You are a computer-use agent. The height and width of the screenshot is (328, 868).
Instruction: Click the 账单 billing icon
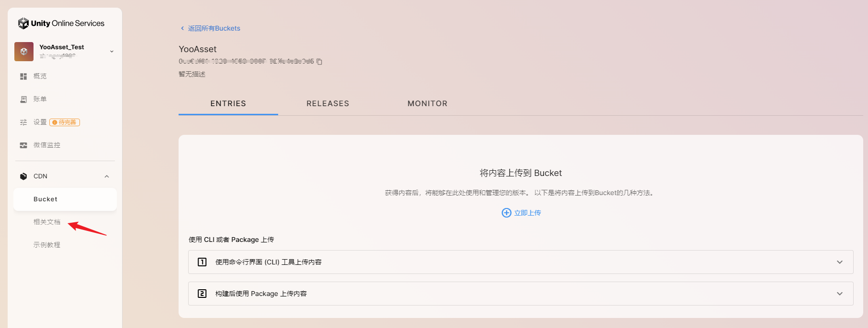tap(23, 99)
